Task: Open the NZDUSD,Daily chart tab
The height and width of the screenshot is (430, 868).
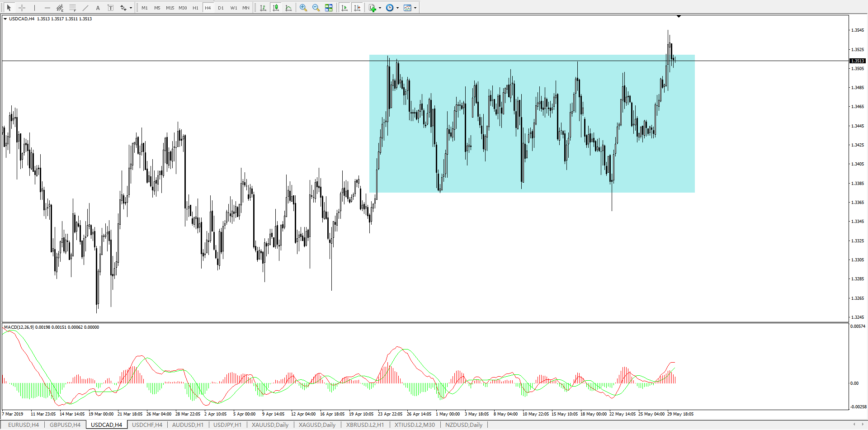Action: [464, 425]
